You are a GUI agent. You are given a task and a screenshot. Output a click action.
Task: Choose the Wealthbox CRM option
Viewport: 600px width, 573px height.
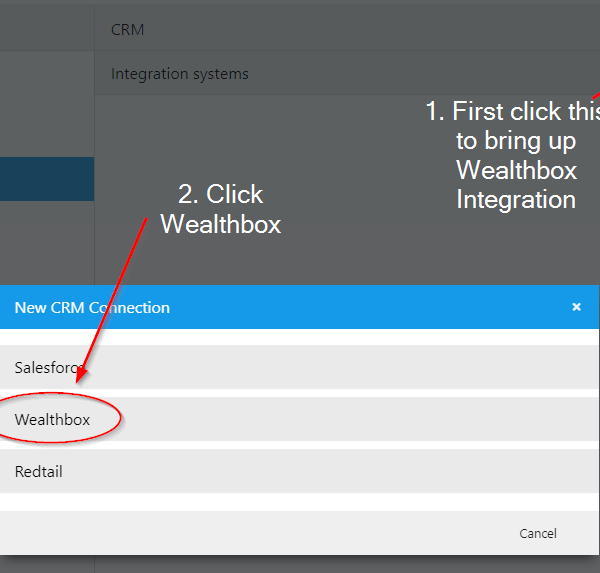pos(52,420)
